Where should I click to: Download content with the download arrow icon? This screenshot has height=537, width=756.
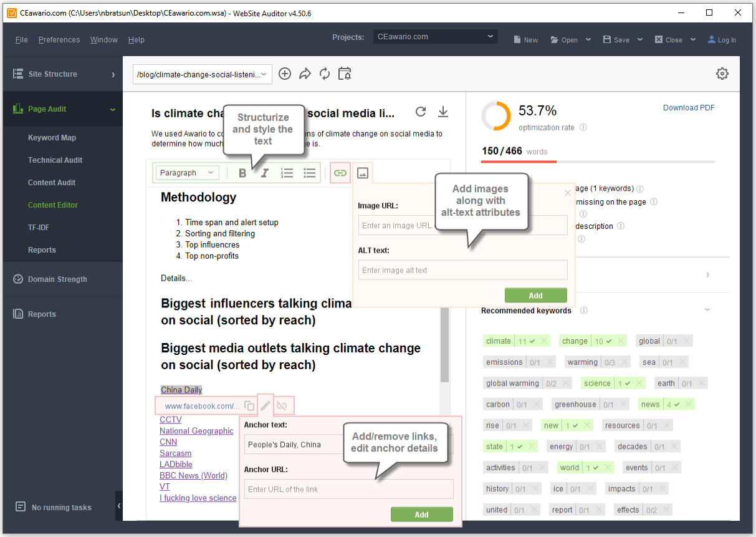(x=443, y=112)
